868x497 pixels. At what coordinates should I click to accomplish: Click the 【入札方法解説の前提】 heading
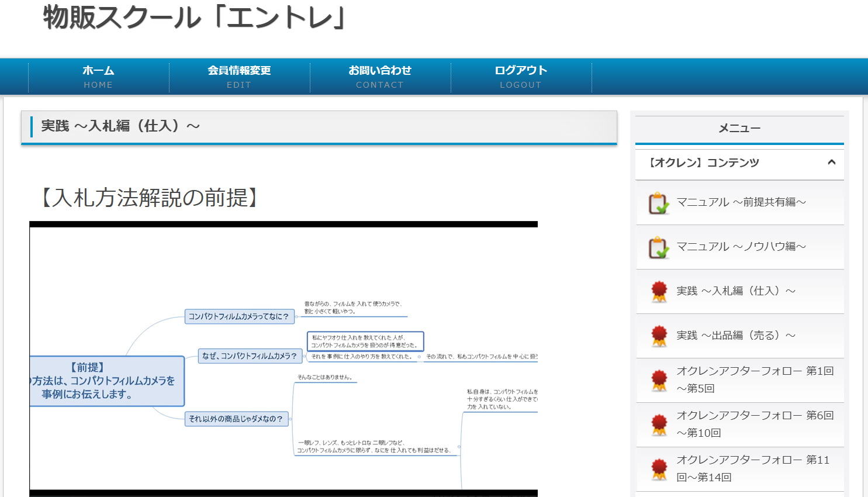[x=150, y=198]
